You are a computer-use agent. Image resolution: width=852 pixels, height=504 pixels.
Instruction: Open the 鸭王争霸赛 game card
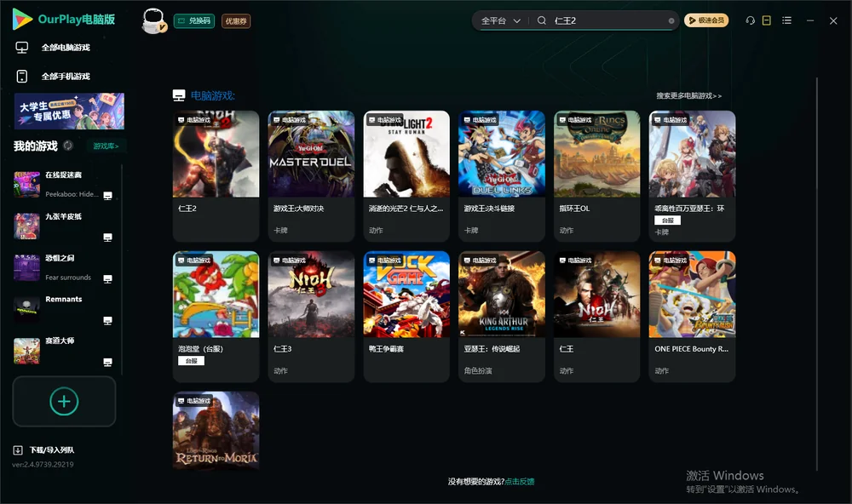coord(406,317)
